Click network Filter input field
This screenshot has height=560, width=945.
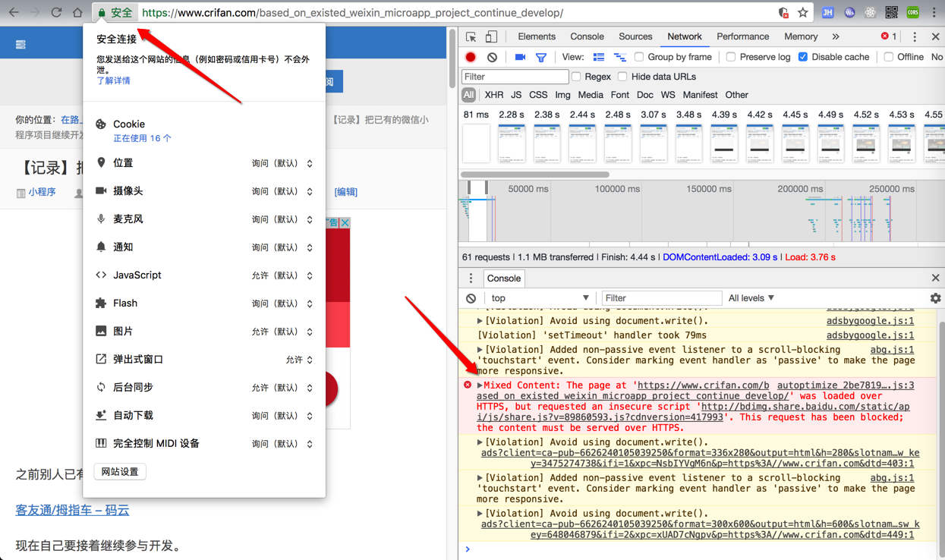(515, 77)
